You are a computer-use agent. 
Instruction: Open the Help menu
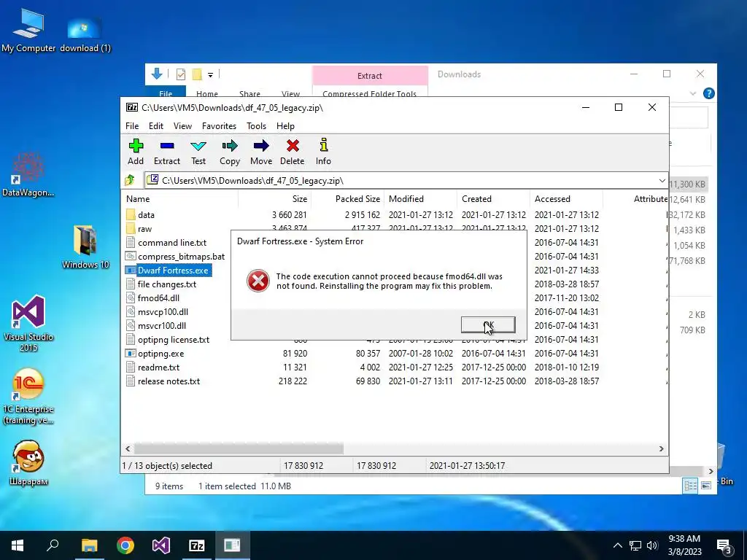[x=285, y=126]
